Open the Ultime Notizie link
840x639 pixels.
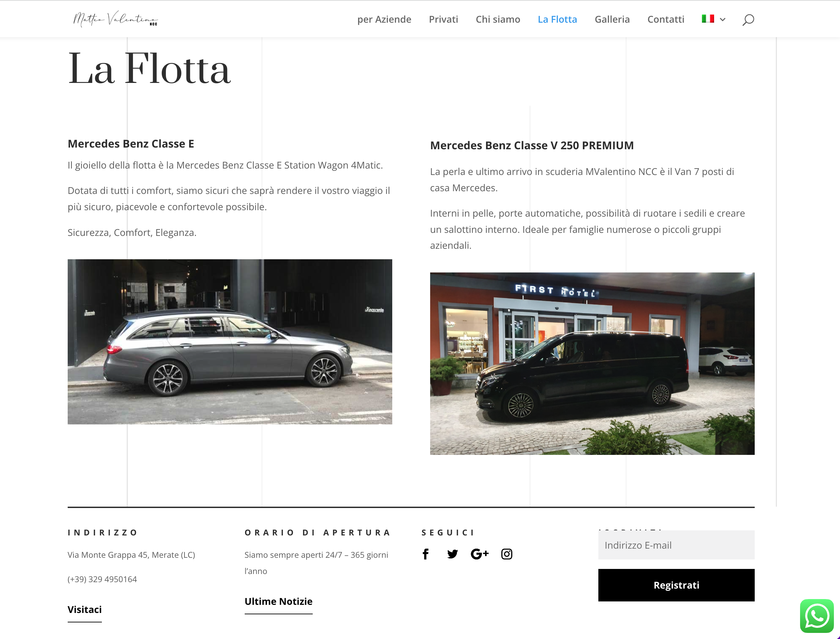278,602
